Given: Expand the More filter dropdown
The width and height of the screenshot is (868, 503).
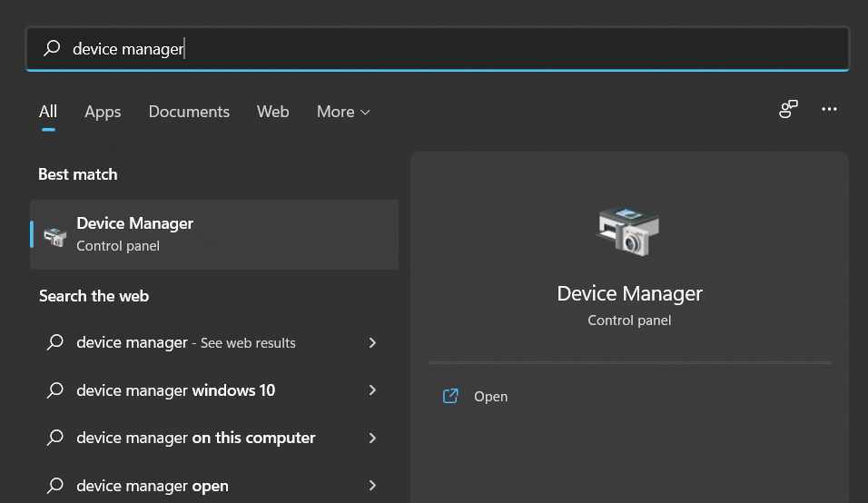Looking at the screenshot, I should 343,112.
